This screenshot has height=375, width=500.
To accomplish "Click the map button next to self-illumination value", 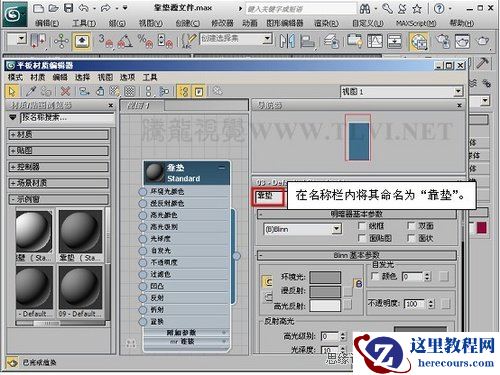I will point(444,276).
